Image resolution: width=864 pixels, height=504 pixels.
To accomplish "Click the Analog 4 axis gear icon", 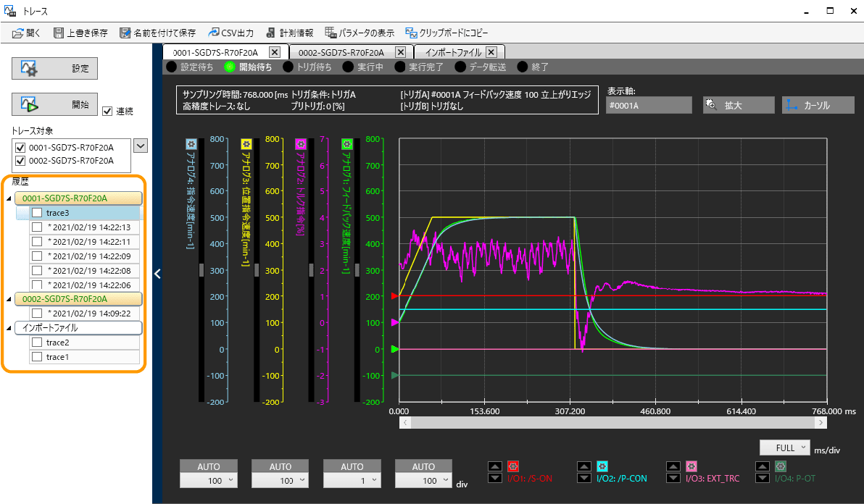I will pos(191,144).
